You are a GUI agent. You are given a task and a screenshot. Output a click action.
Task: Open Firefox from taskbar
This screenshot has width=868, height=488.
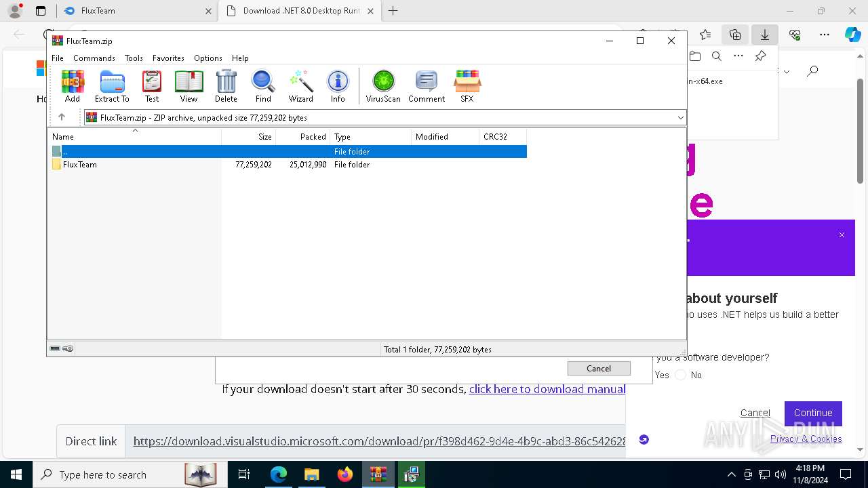pos(345,474)
